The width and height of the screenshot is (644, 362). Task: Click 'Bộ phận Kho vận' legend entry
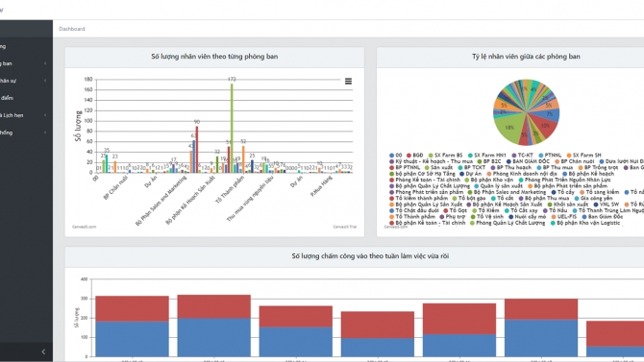tap(489, 180)
